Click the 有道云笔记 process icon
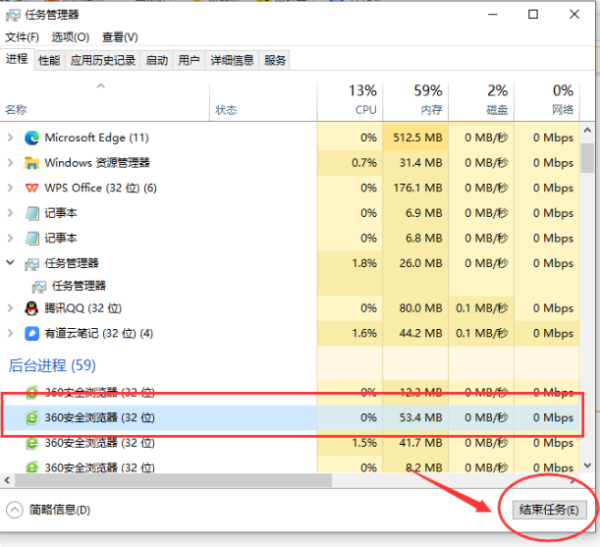This screenshot has height=547, width=600. click(x=32, y=333)
